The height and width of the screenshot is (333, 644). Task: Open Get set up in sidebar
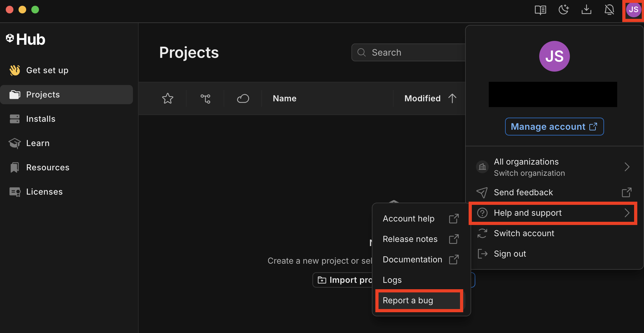(x=47, y=70)
